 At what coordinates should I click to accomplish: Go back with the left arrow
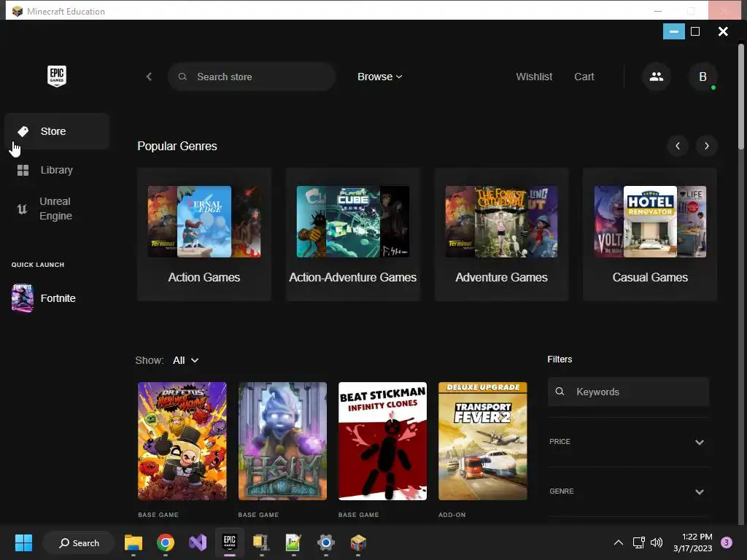tap(149, 77)
